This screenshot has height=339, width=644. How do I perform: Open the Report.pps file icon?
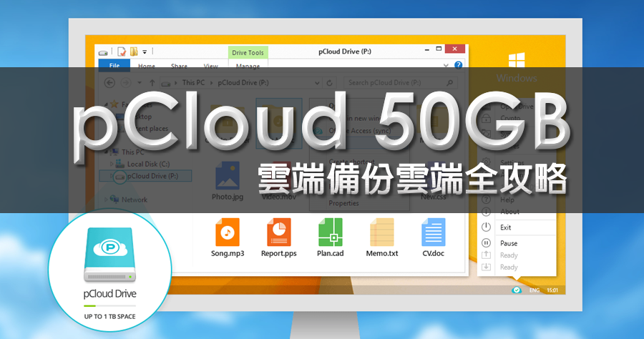(279, 232)
